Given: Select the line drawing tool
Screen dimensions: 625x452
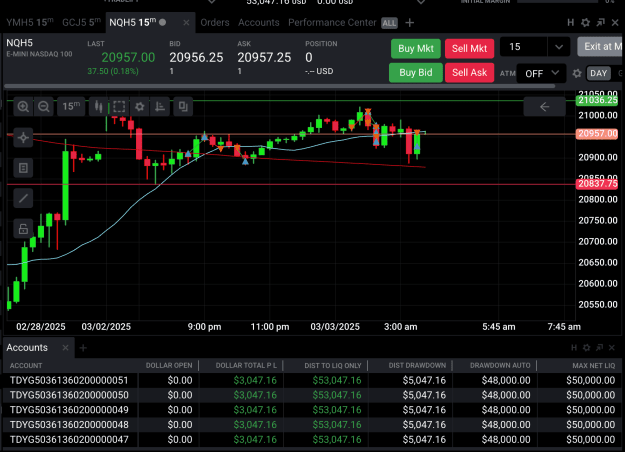Looking at the screenshot, I should pos(23,198).
